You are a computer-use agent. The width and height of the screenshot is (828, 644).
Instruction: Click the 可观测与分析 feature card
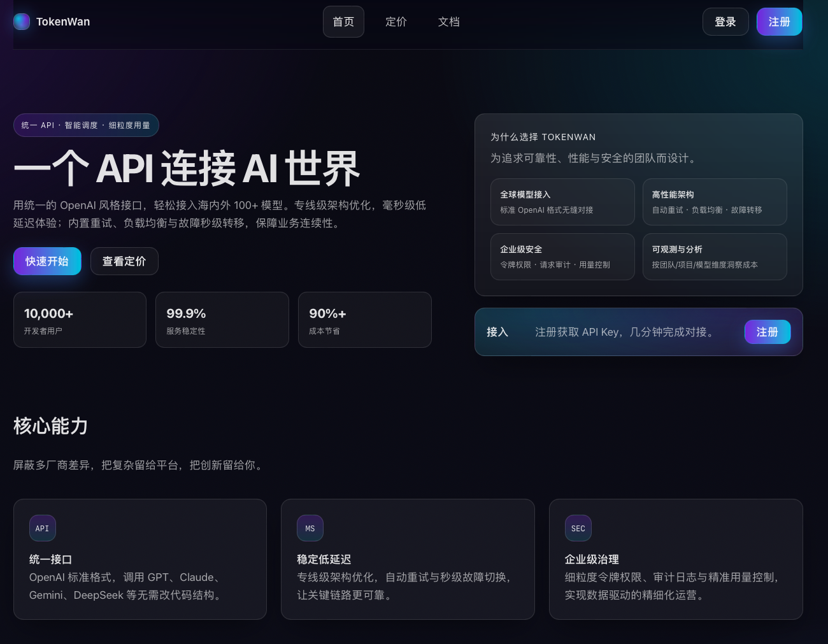(715, 257)
